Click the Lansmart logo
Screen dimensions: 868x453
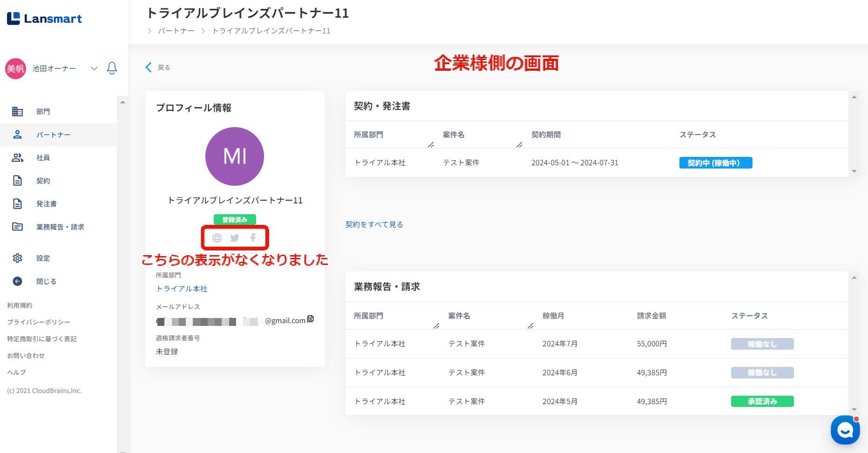coord(45,19)
